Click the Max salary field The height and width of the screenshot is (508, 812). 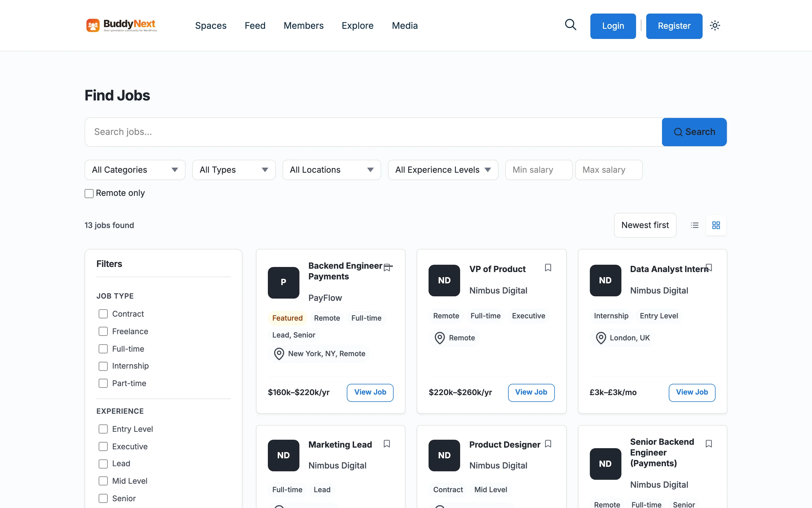pos(609,170)
